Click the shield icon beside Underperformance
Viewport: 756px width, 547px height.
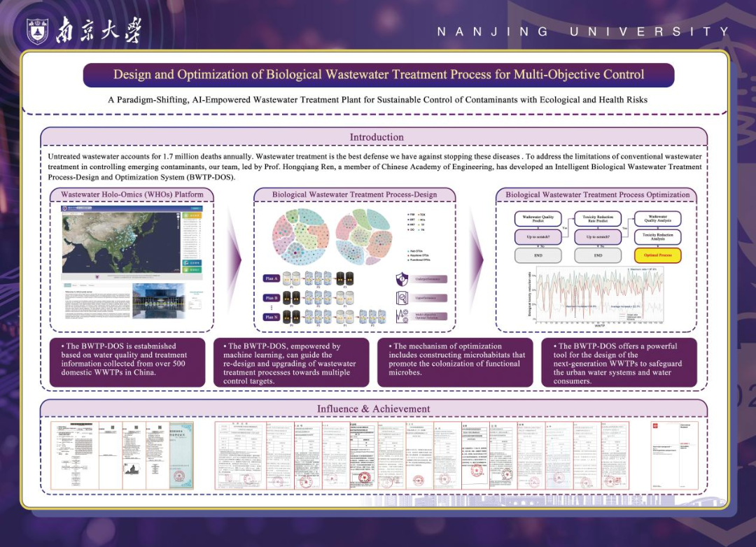click(402, 279)
